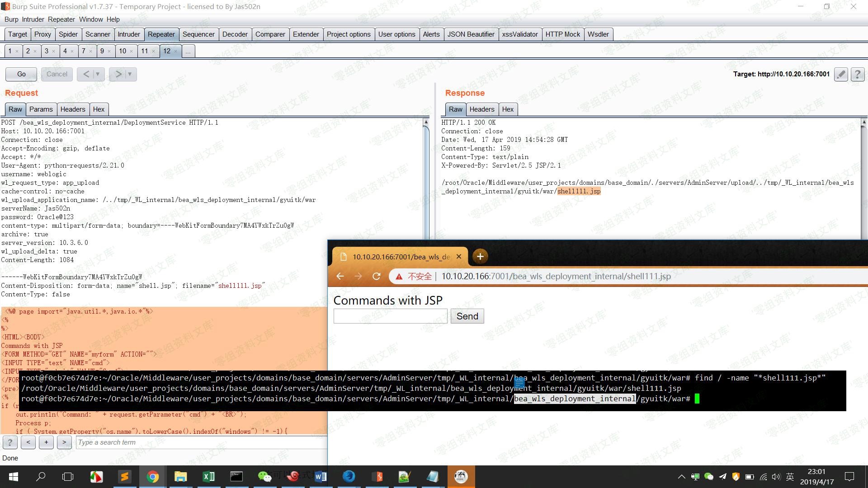
Task: Open the Repeater menu in menu bar
Action: coord(61,19)
